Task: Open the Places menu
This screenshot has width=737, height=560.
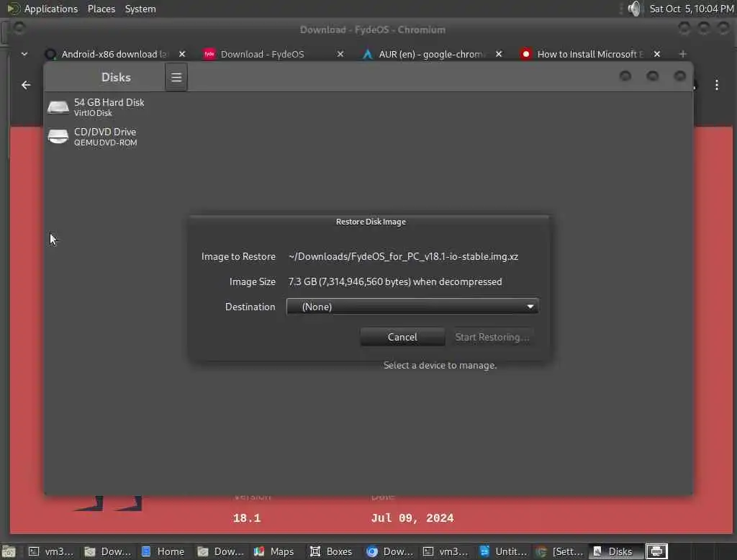Action: [x=101, y=9]
